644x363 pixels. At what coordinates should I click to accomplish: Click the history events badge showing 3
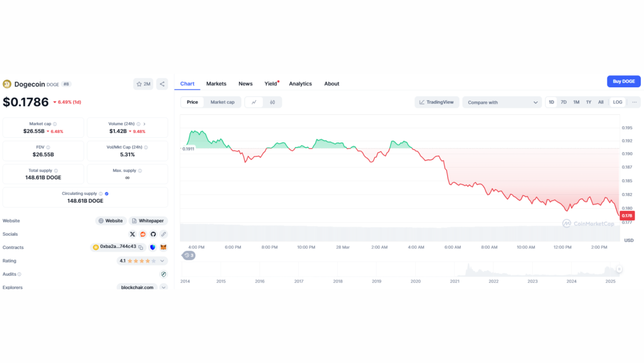click(x=189, y=255)
